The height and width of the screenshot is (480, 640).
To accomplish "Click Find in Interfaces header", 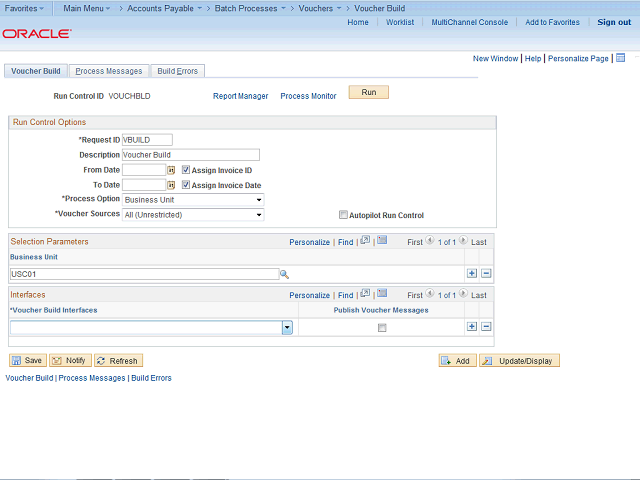I will point(345,295).
